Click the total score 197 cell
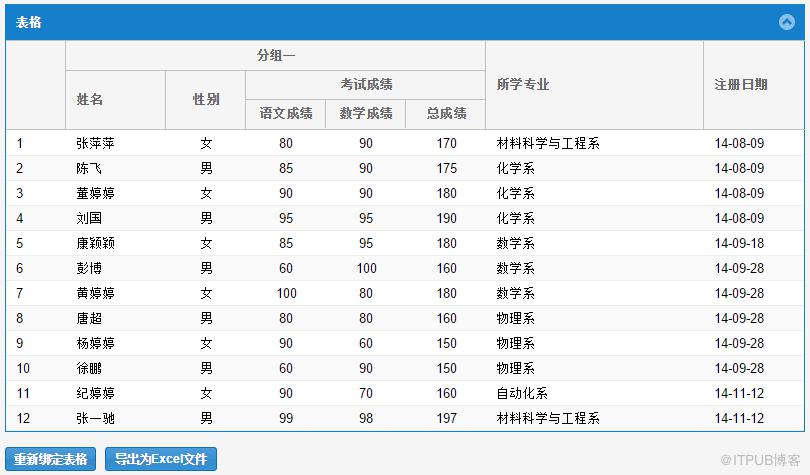 [446, 418]
